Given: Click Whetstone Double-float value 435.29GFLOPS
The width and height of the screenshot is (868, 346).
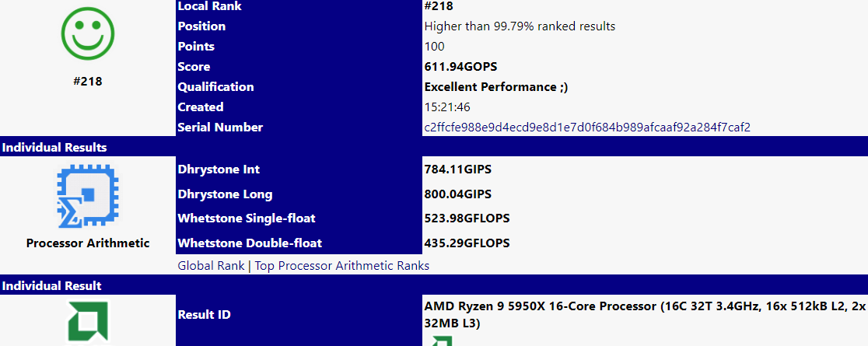Looking at the screenshot, I should pos(467,243).
